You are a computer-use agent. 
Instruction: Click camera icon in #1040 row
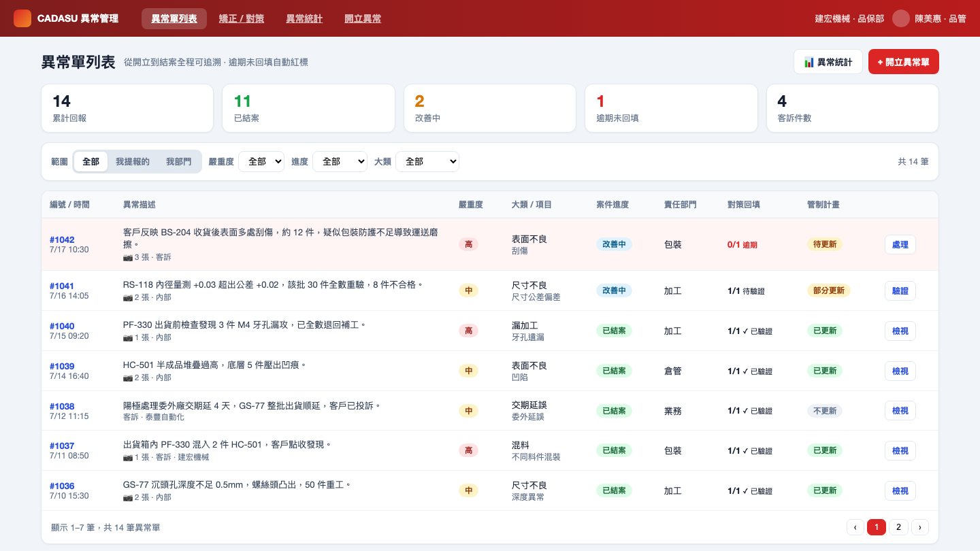tap(128, 338)
